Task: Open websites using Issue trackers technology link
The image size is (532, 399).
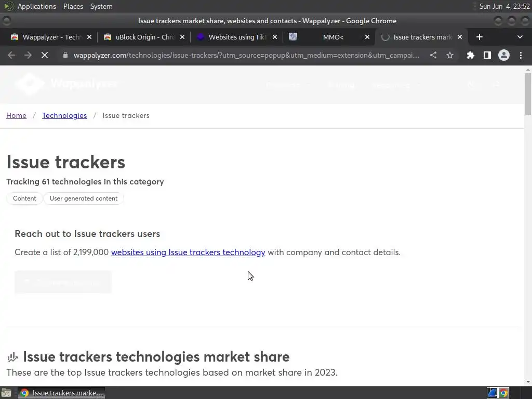Action: (x=188, y=252)
